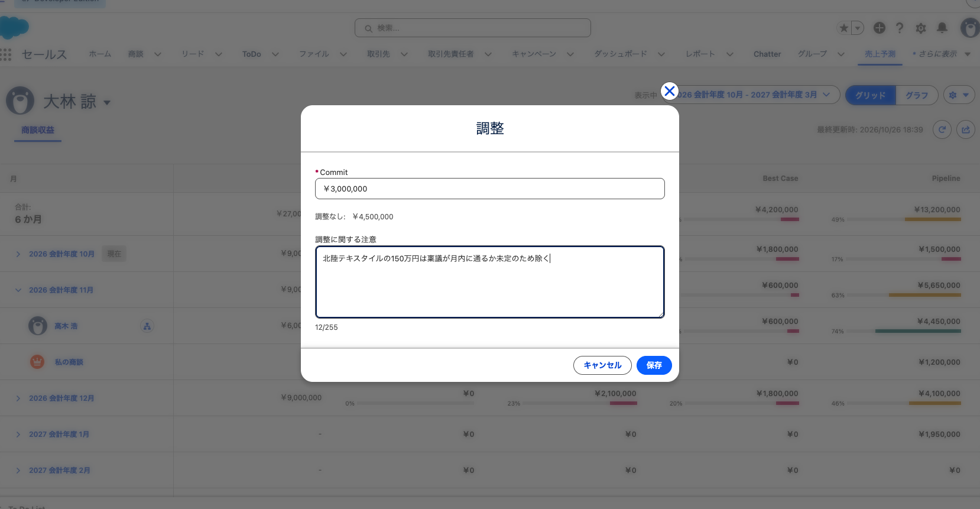The width and height of the screenshot is (980, 509).
Task: Select the 商談収益 forecast type tab
Action: (x=38, y=130)
